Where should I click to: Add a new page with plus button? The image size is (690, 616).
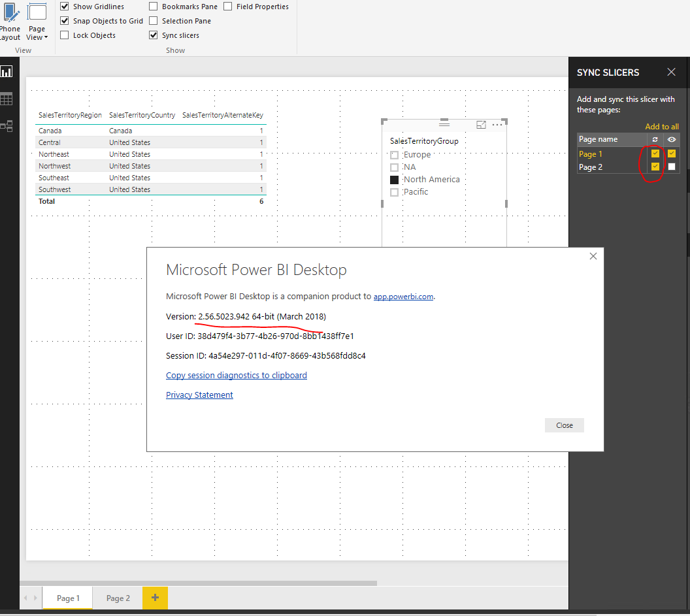155,598
